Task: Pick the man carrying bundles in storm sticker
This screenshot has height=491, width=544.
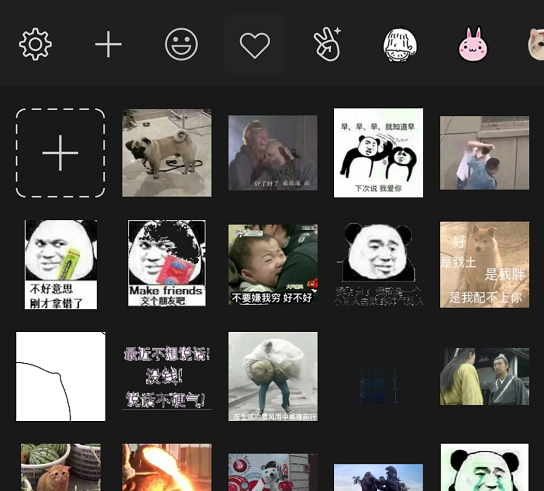Action: [273, 376]
